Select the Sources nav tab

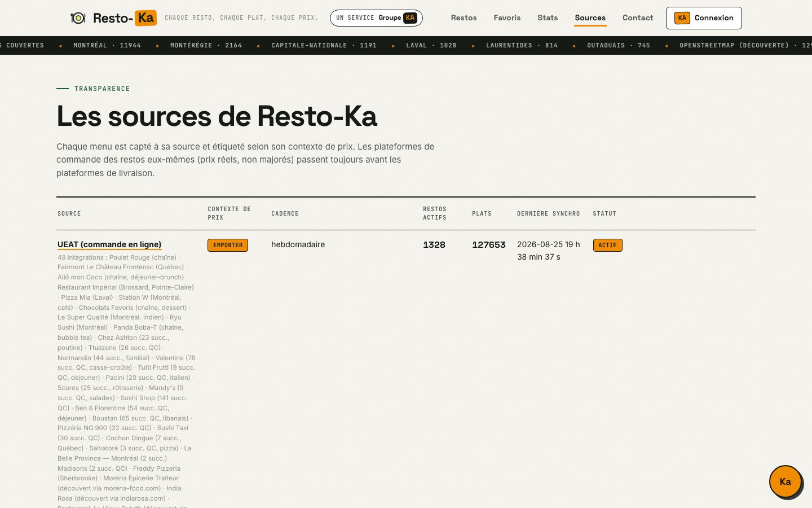pos(590,18)
